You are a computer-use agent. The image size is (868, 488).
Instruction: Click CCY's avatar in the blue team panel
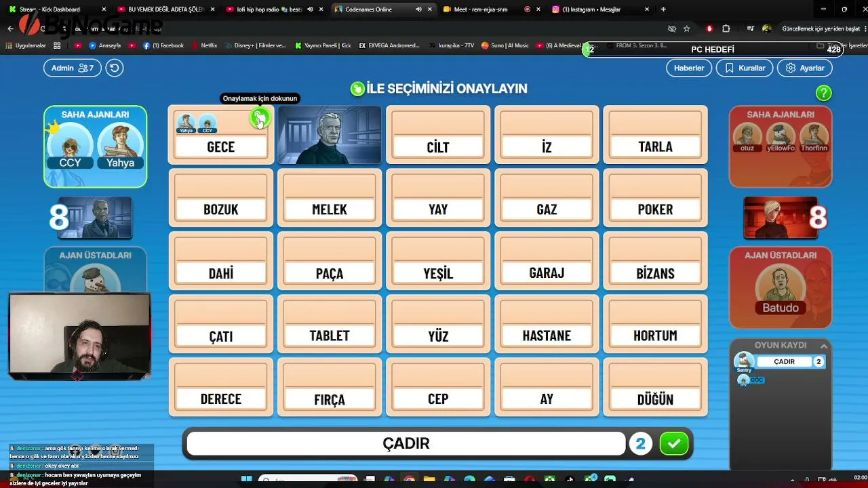point(70,144)
